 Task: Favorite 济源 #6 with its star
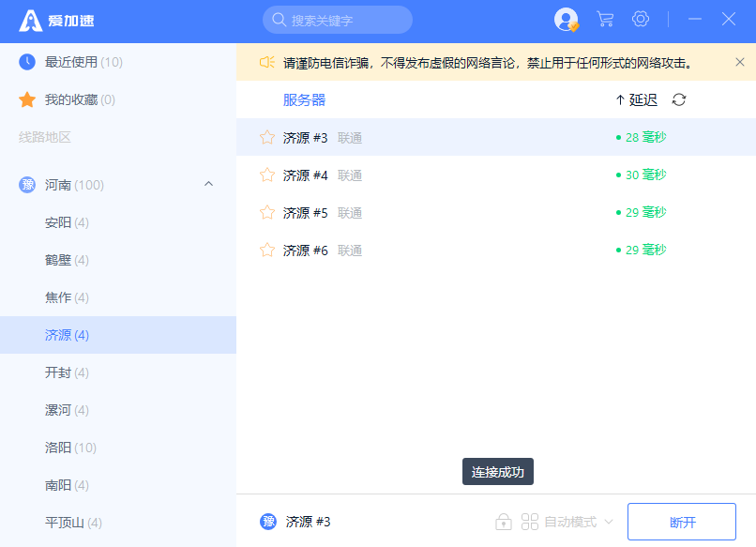[x=267, y=250]
